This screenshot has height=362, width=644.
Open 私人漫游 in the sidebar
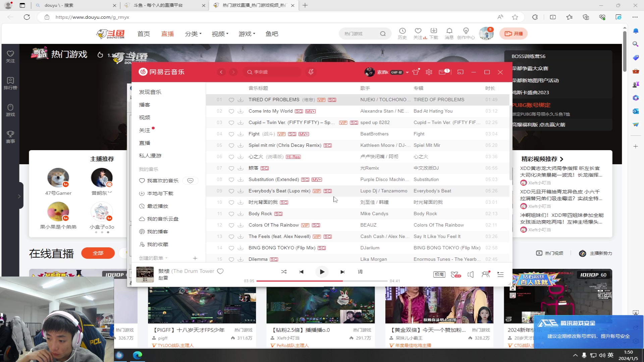coord(150,156)
